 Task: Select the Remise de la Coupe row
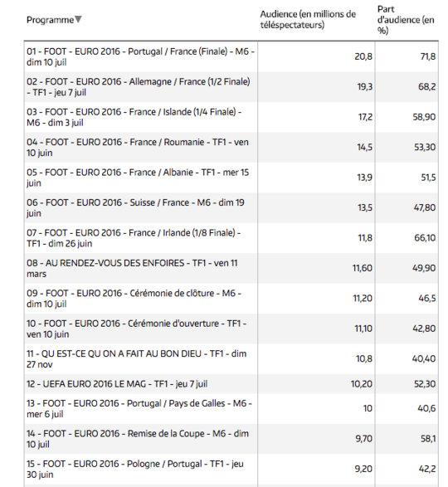tap(231, 439)
